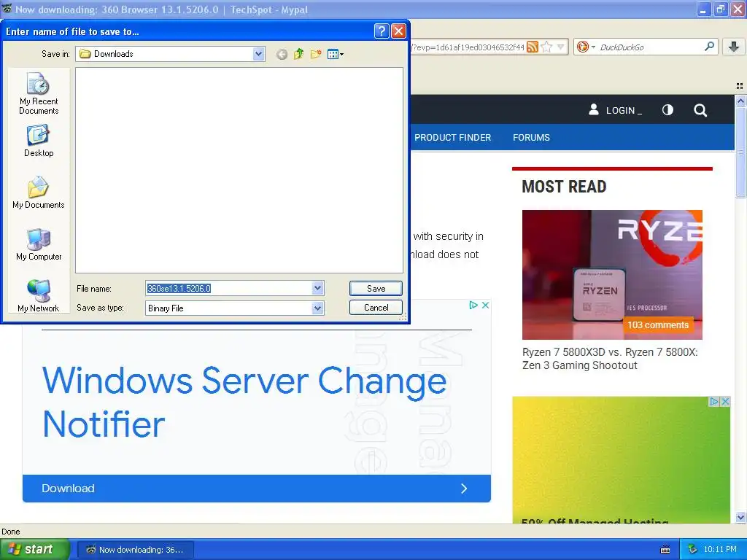747x560 pixels.
Task: Go to Desktop location in sidebar
Action: pos(39,141)
